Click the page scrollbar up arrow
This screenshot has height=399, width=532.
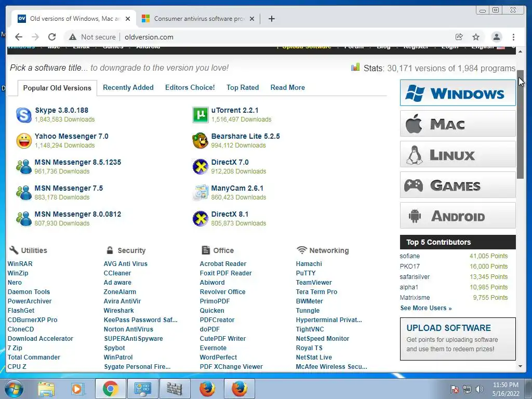tap(520, 51)
